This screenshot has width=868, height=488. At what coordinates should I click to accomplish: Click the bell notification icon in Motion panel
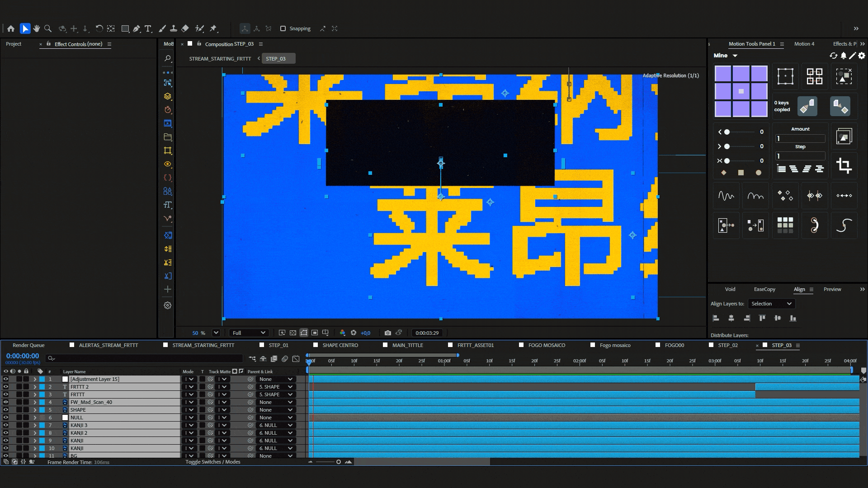point(843,56)
